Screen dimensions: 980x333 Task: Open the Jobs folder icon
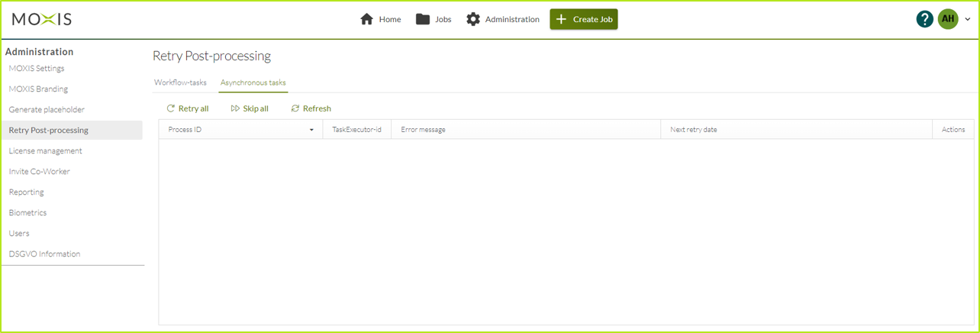(423, 19)
